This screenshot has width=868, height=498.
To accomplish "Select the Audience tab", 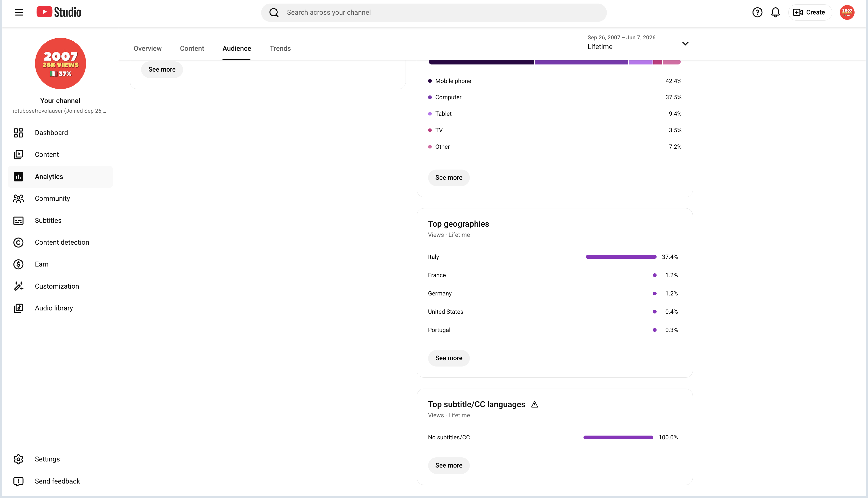I will (237, 48).
